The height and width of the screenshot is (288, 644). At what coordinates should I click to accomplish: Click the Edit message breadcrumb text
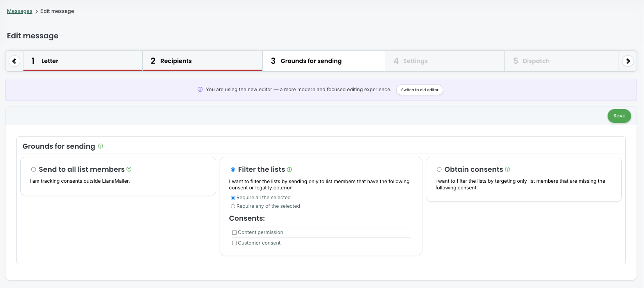57,11
